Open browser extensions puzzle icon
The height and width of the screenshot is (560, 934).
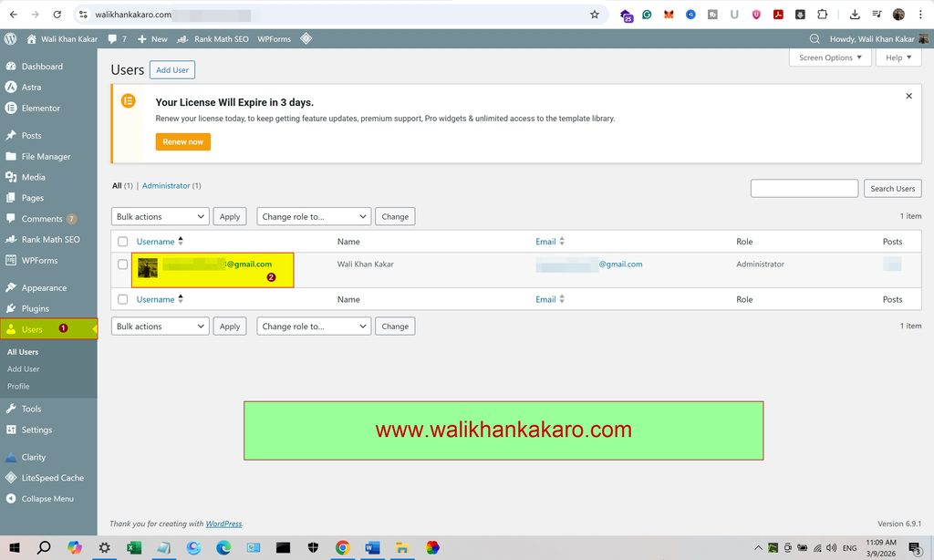pyautogui.click(x=822, y=15)
